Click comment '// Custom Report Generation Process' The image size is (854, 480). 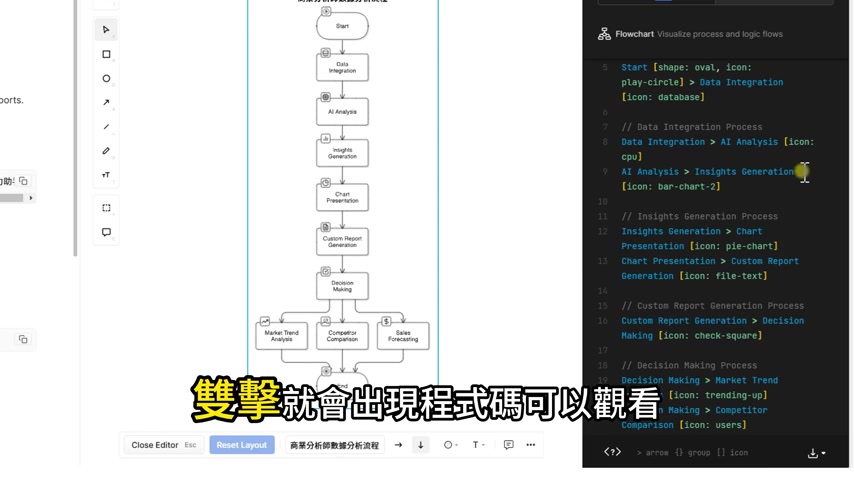[712, 306]
